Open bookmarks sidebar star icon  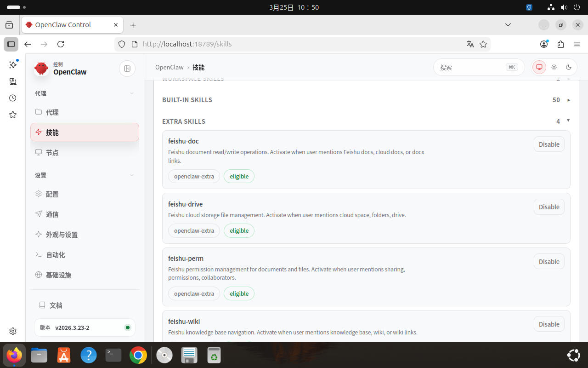tap(13, 115)
